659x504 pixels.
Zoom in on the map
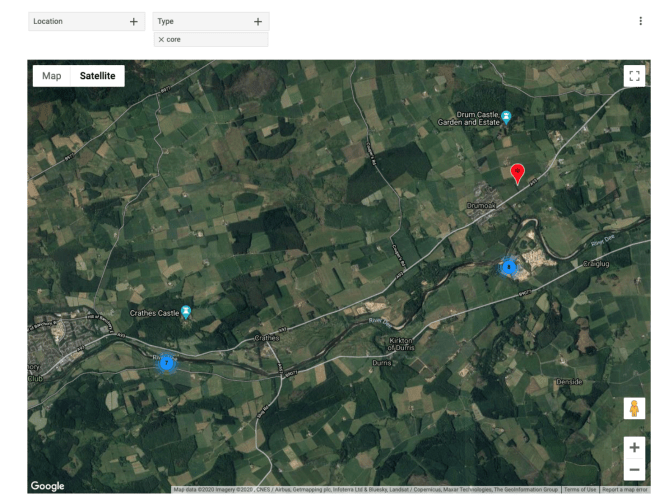click(632, 447)
